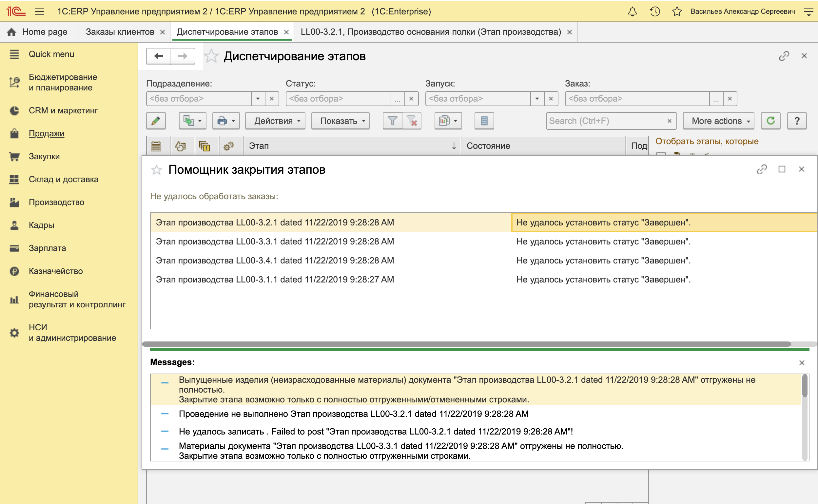The height and width of the screenshot is (504, 818).
Task: Open Производство section in sidebar
Action: click(56, 202)
